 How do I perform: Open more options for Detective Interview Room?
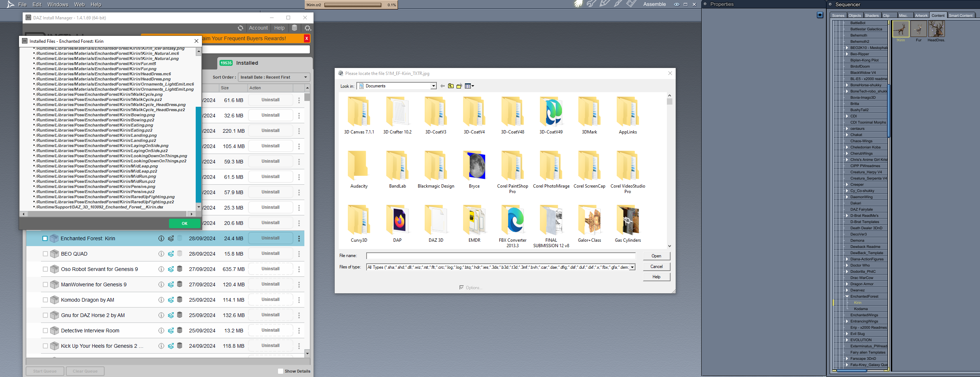pyautogui.click(x=299, y=331)
